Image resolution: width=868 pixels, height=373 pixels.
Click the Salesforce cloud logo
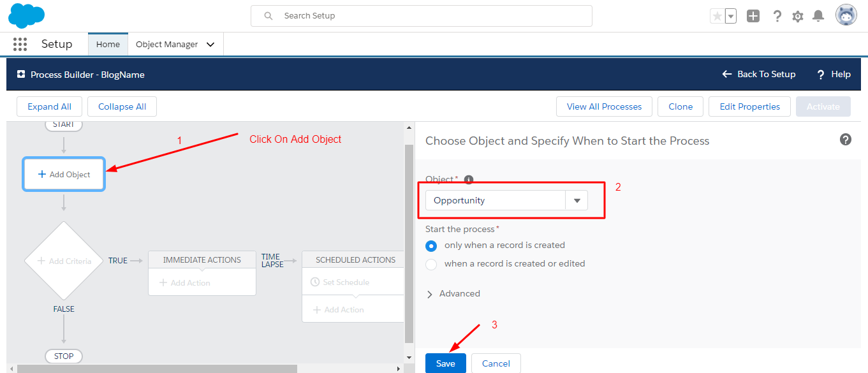[27, 15]
